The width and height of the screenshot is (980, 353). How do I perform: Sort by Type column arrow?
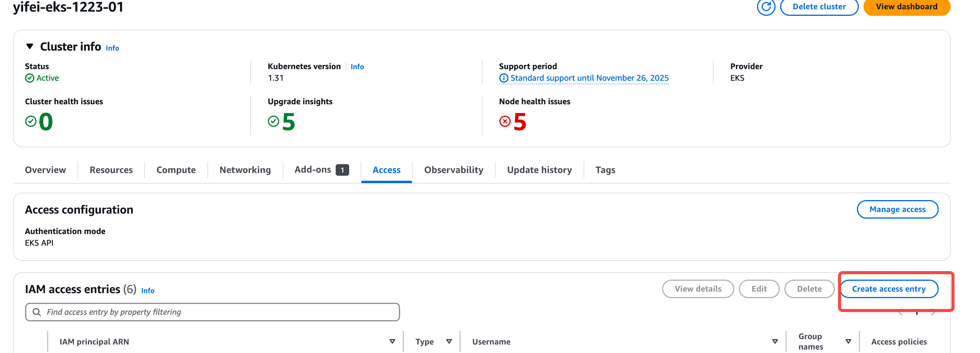[449, 341]
